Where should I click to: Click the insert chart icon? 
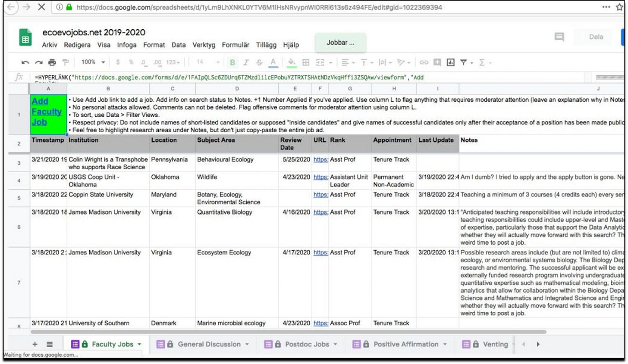click(x=451, y=62)
